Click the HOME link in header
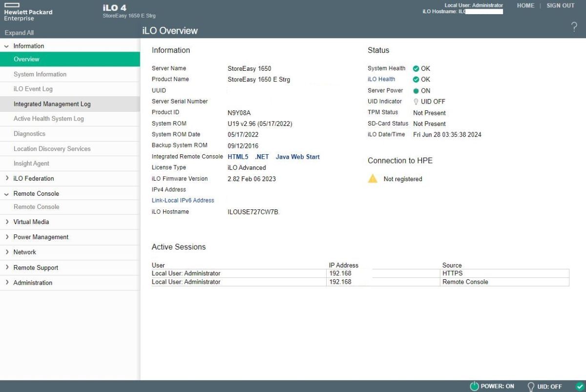Screen dimensions: 586x392 coord(525,5)
